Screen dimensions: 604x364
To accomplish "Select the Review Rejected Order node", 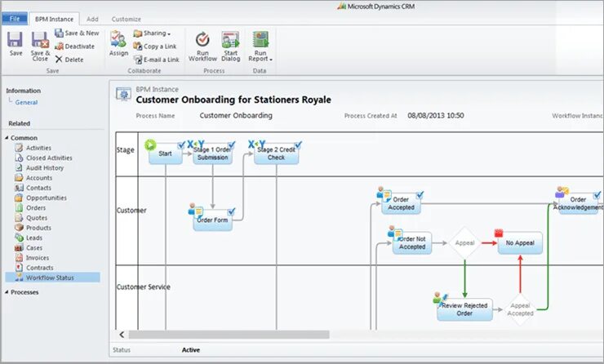I will point(464,309).
